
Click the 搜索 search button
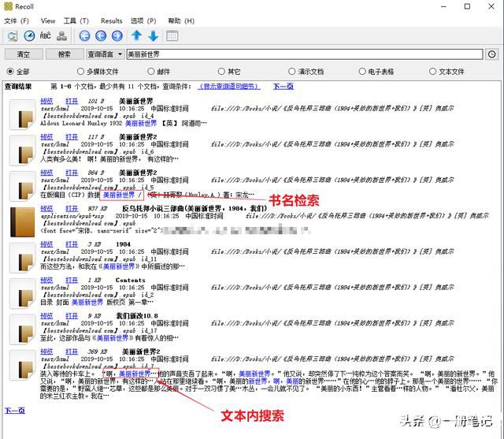tap(65, 54)
